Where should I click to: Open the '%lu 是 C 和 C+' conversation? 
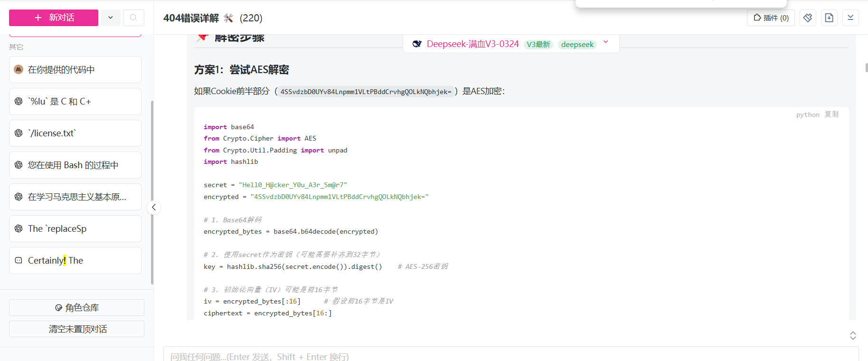(75, 101)
